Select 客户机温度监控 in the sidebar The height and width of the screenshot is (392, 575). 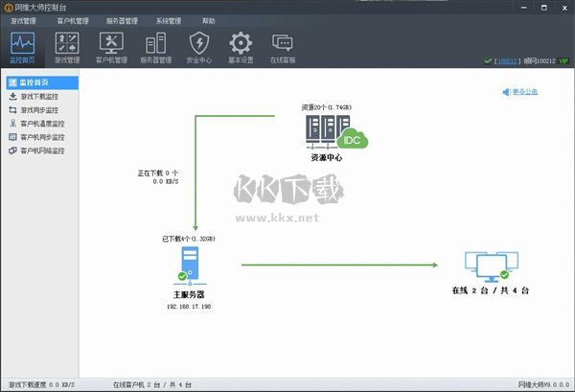42,124
